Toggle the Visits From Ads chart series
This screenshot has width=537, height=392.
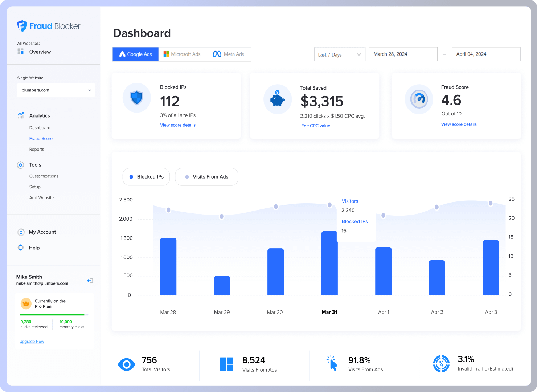[x=206, y=177]
